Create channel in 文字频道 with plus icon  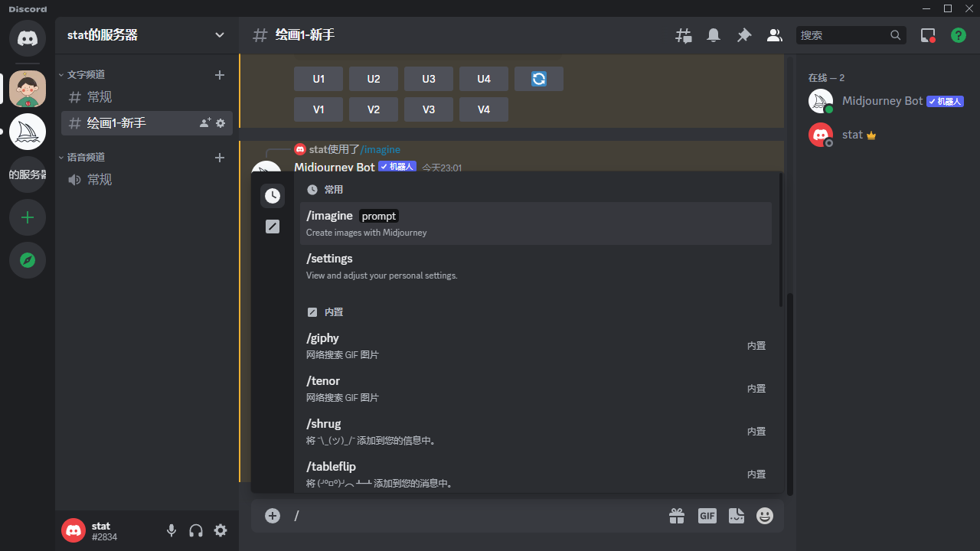pos(220,75)
